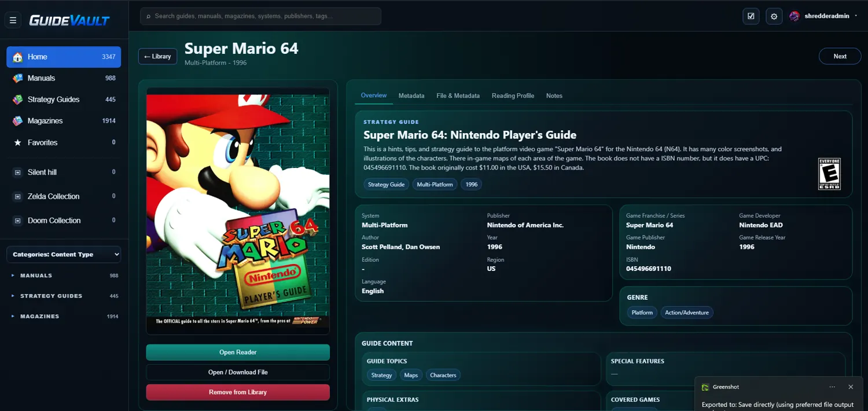
Task: Open the Zelda Collection
Action: (x=64, y=196)
